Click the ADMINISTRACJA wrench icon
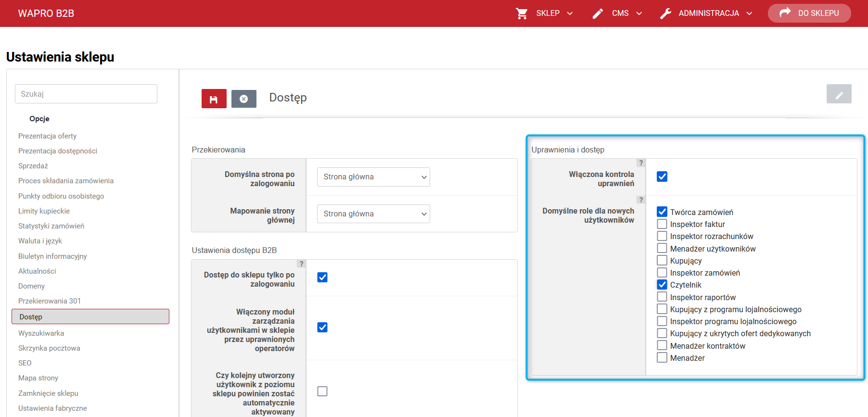 [x=665, y=13]
